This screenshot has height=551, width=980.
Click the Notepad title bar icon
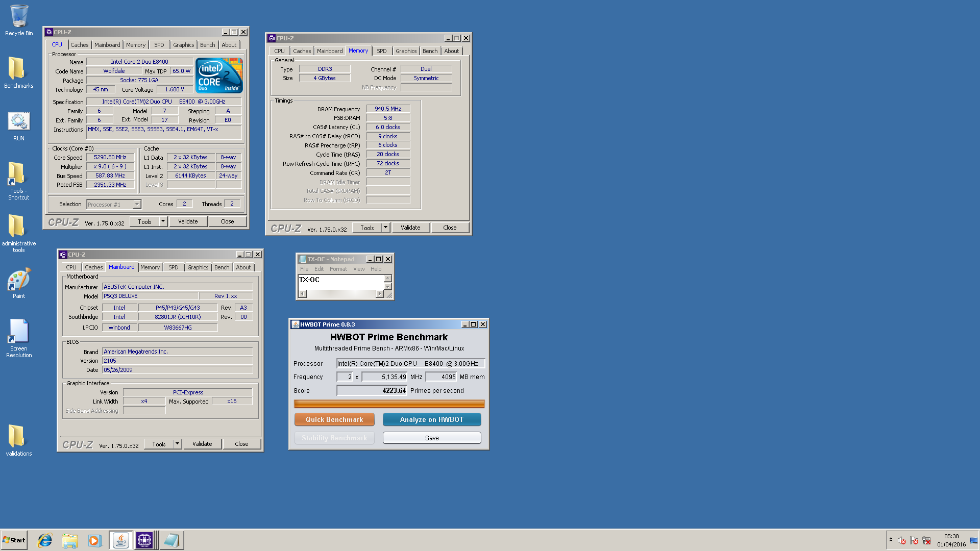pyautogui.click(x=302, y=259)
